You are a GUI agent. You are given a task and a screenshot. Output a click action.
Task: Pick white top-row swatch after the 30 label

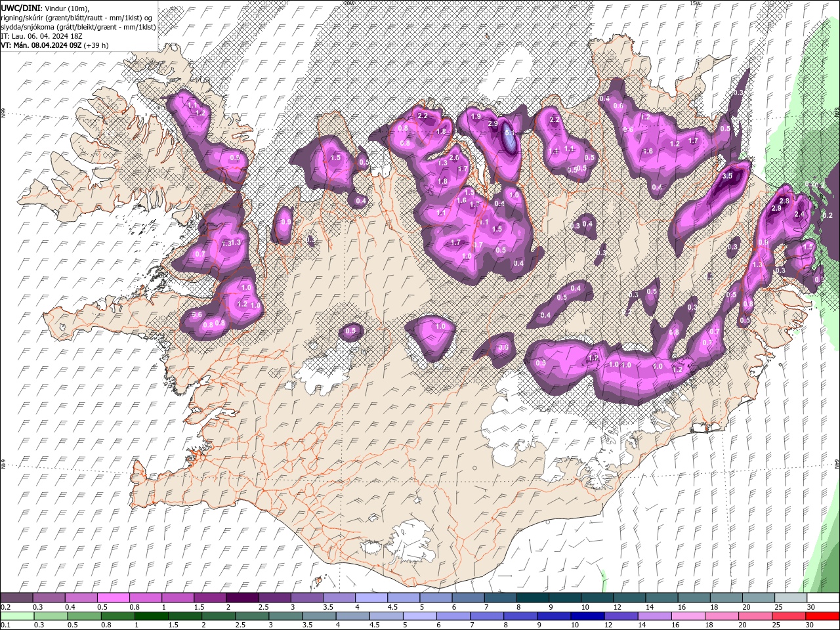[x=822, y=598]
